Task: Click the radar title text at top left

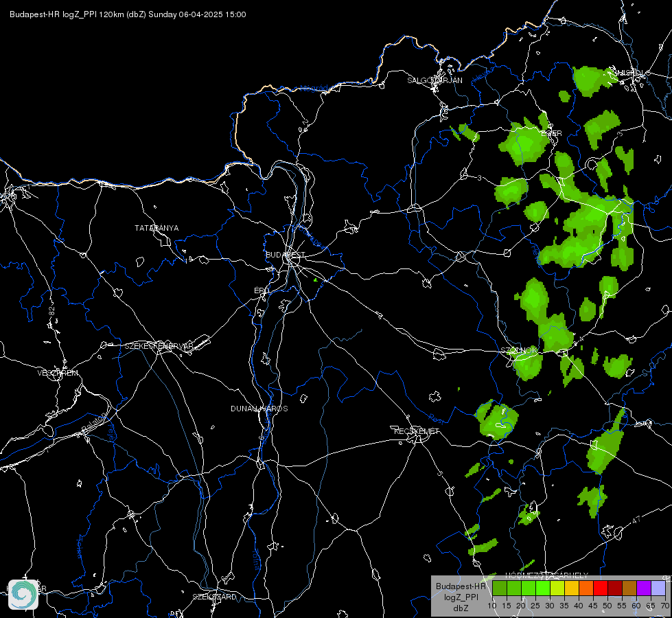Action: point(128,14)
